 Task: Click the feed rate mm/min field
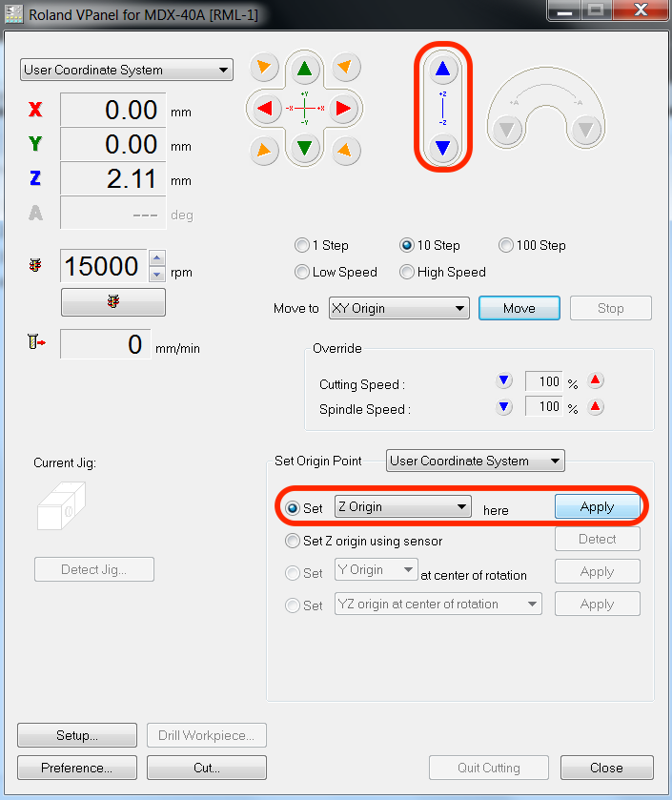tap(106, 344)
